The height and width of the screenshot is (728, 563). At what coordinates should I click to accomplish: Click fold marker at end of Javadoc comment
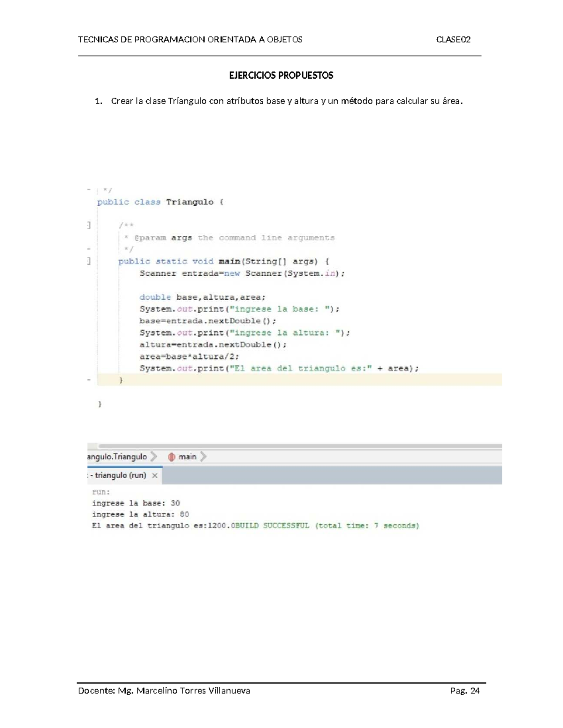click(x=89, y=249)
